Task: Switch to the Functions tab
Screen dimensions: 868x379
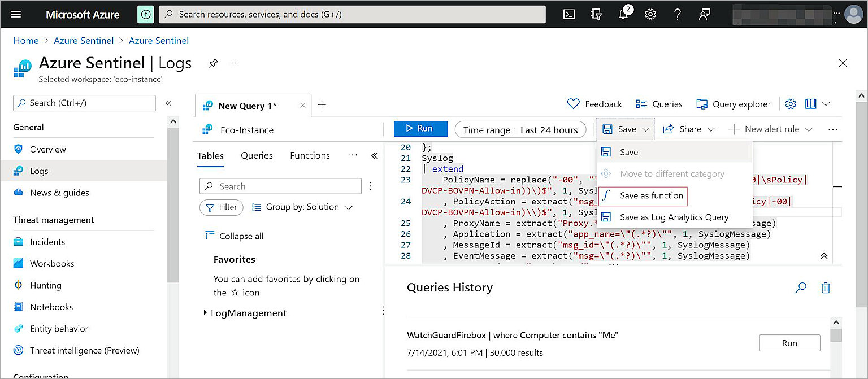Action: (x=310, y=156)
